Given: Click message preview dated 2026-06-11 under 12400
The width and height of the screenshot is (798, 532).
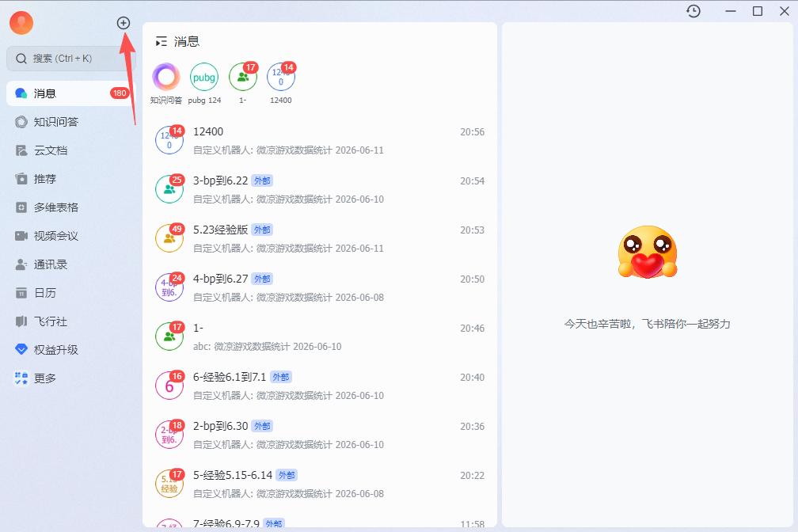Looking at the screenshot, I should pyautogui.click(x=288, y=150).
